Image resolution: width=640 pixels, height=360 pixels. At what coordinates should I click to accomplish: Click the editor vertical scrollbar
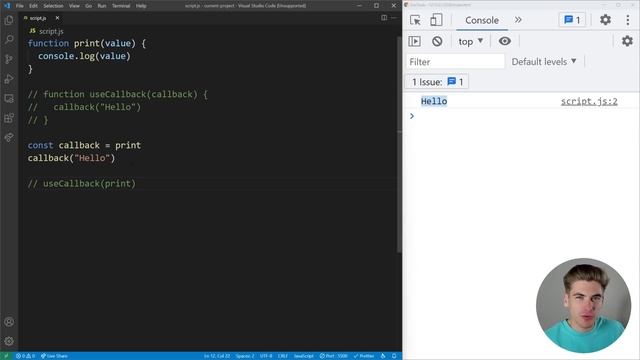tap(399, 144)
